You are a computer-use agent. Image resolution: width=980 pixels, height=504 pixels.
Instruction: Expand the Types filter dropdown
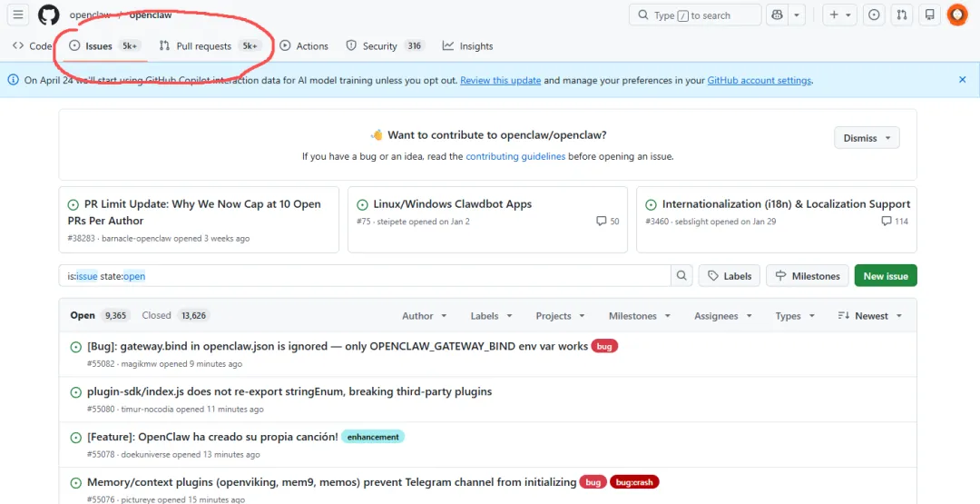point(795,316)
